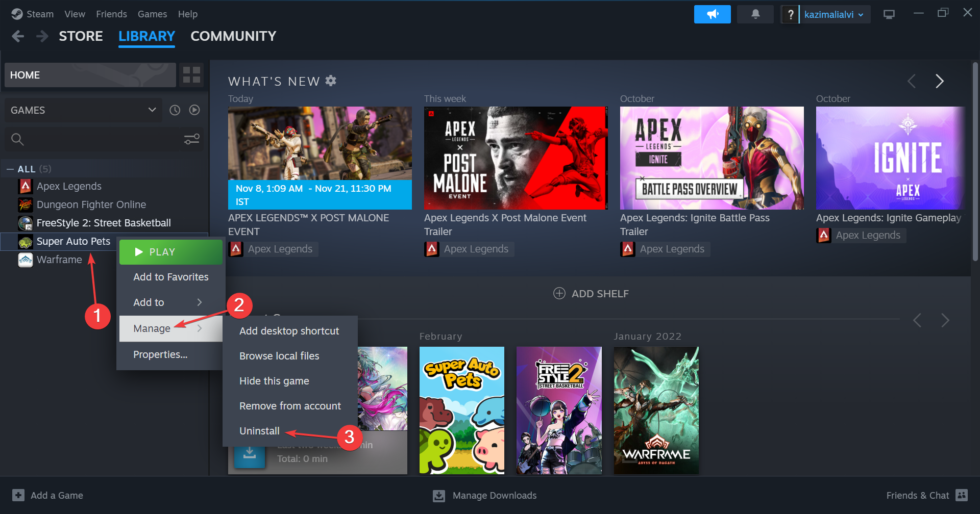Open the Help menu

coord(188,14)
